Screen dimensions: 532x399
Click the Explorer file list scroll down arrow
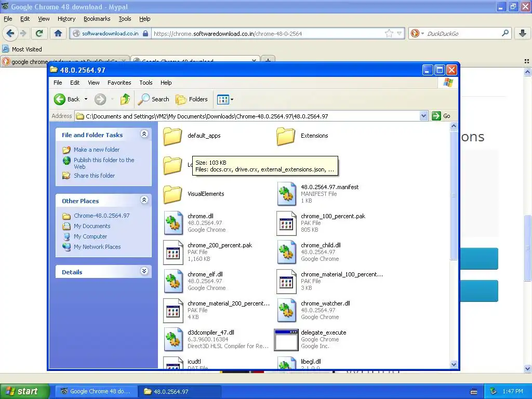pyautogui.click(x=454, y=364)
